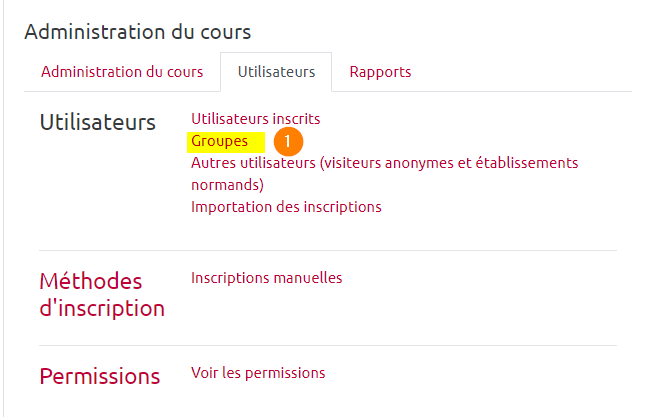The image size is (649, 417).
Task: Click the red Permissions section heading
Action: (x=99, y=377)
